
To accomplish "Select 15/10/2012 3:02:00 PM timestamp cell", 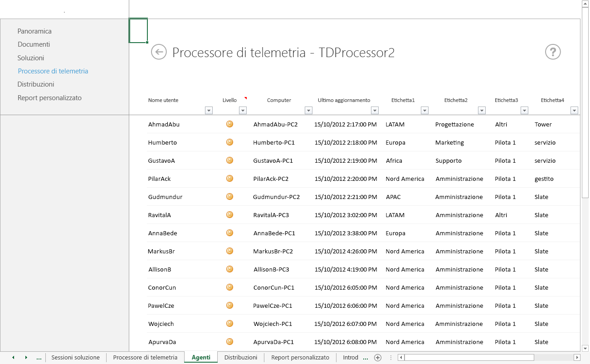I will click(346, 215).
